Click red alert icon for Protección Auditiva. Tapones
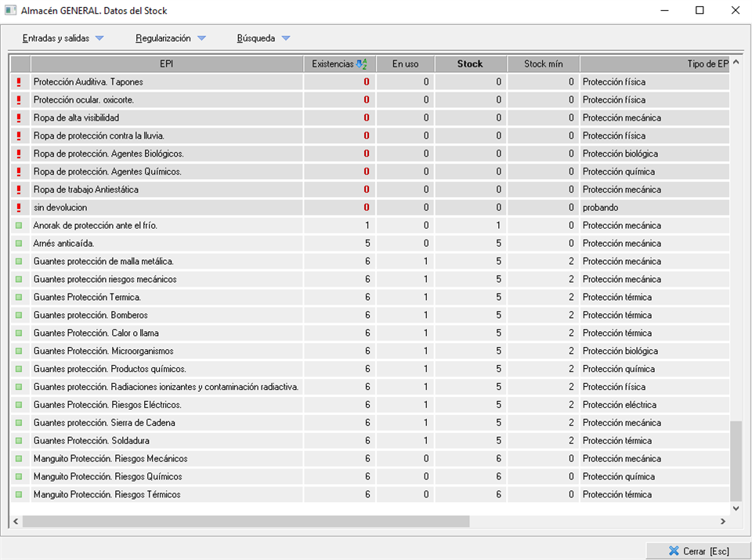Viewport: 752px width, 560px height. (19, 82)
